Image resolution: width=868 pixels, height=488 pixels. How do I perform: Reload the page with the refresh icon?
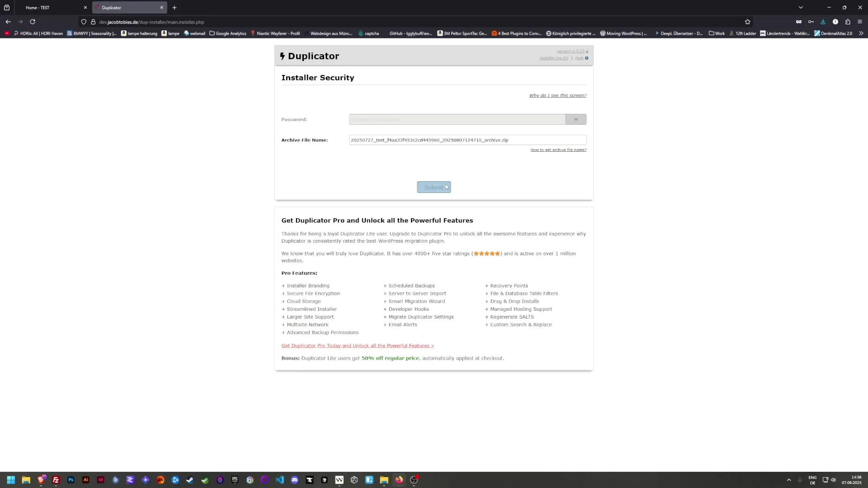point(33,22)
